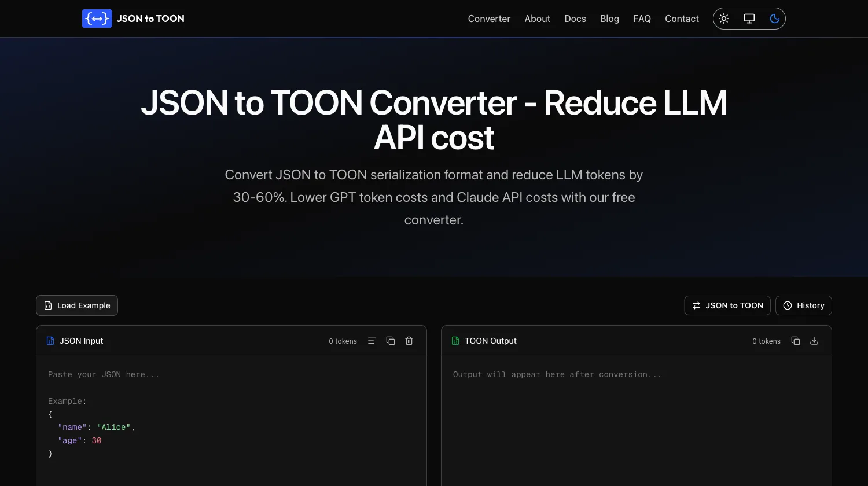Screen dimensions: 868x486
Task: Click the JSON Input file icon
Action: point(50,341)
